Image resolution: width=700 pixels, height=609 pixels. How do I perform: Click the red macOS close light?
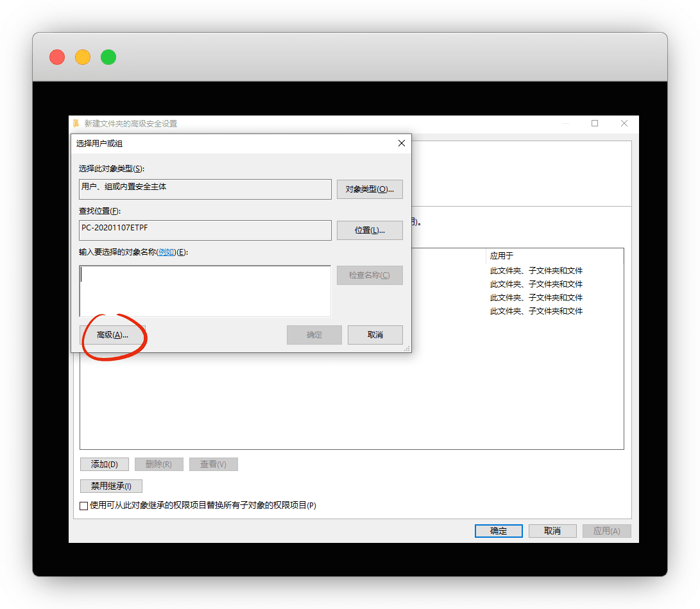57,57
